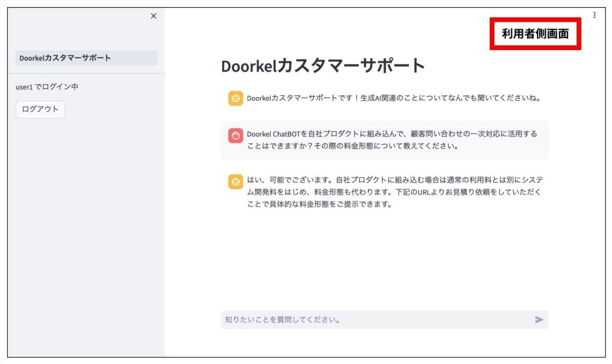Image resolution: width=612 pixels, height=364 pixels.
Task: Send the message with the arrow icon
Action: tap(539, 320)
